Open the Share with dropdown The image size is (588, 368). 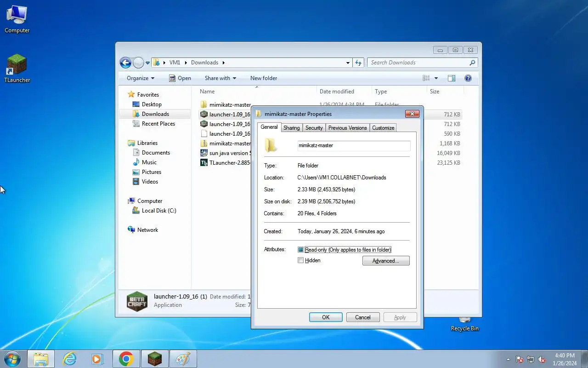coord(220,78)
